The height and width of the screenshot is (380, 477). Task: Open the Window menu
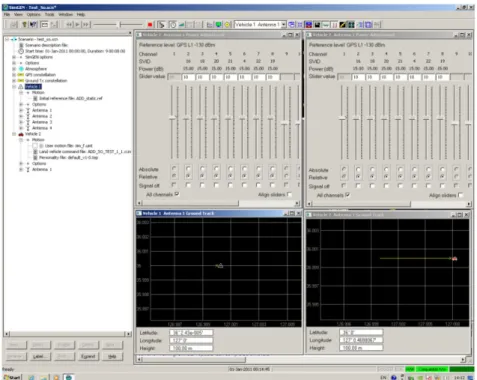pos(65,14)
